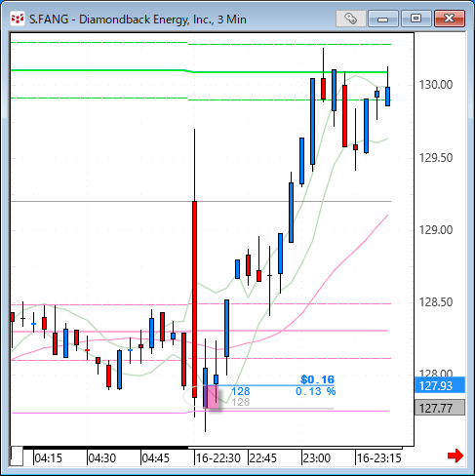Click the pink order marker box
This screenshot has width=475, height=476.
pos(213,397)
